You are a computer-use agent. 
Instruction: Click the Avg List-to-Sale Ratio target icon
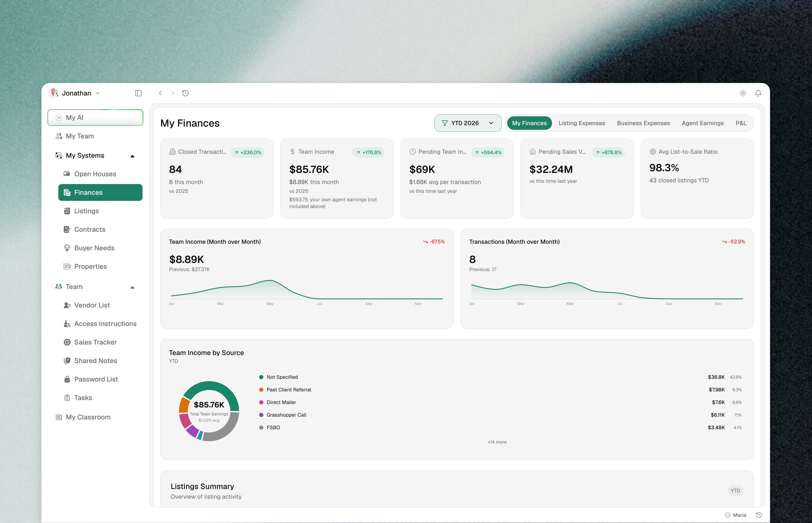[x=653, y=152]
